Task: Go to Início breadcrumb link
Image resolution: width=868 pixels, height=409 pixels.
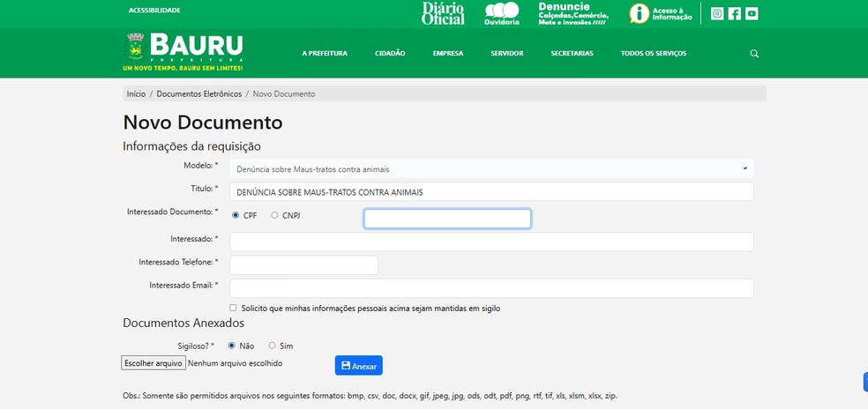Action: pyautogui.click(x=136, y=94)
